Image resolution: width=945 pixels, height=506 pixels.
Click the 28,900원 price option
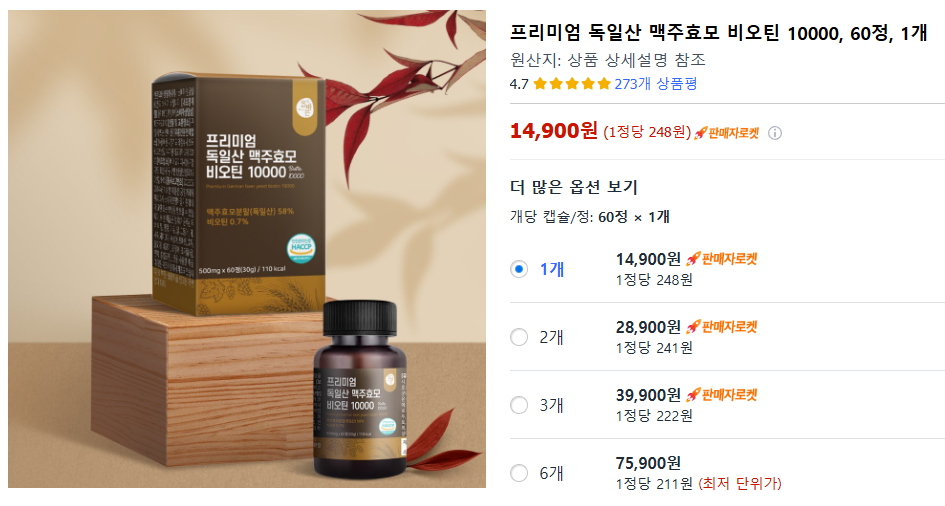pyautogui.click(x=648, y=327)
